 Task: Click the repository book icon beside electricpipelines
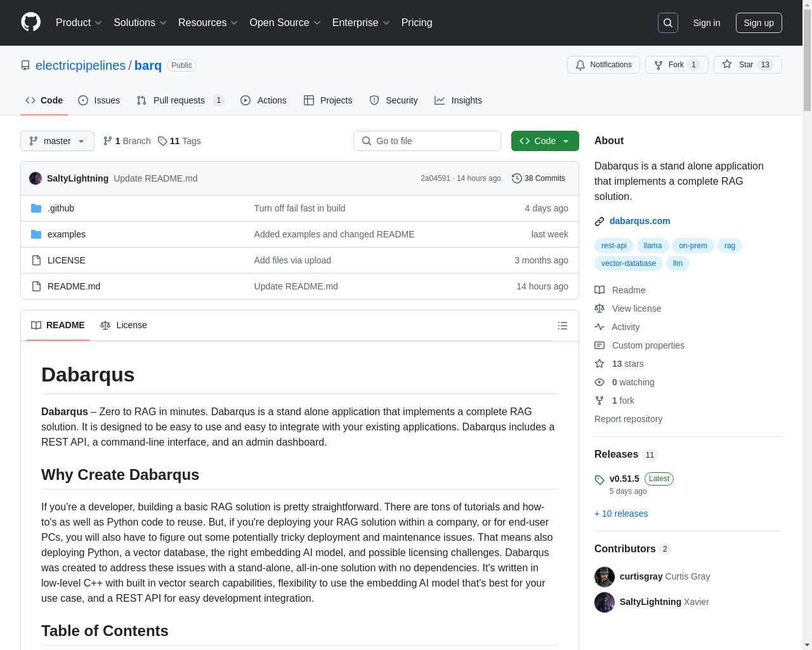(25, 65)
